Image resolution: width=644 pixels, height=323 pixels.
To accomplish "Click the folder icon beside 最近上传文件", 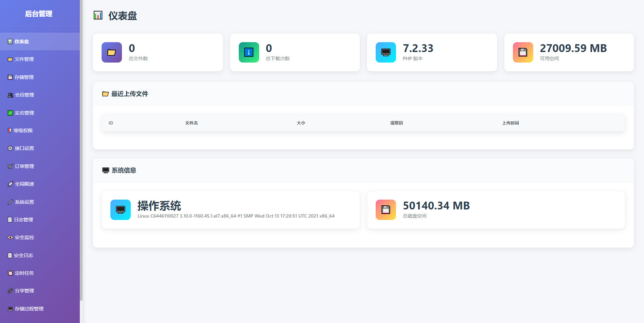I will [x=105, y=94].
